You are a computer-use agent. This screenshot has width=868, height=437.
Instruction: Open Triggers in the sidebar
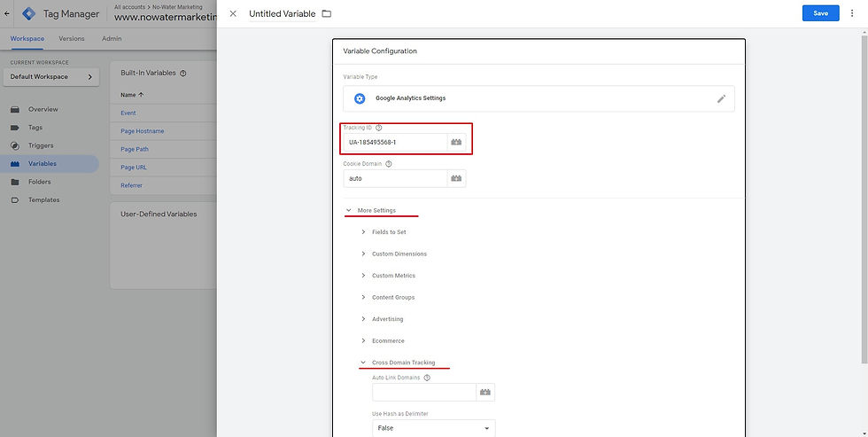pos(41,145)
